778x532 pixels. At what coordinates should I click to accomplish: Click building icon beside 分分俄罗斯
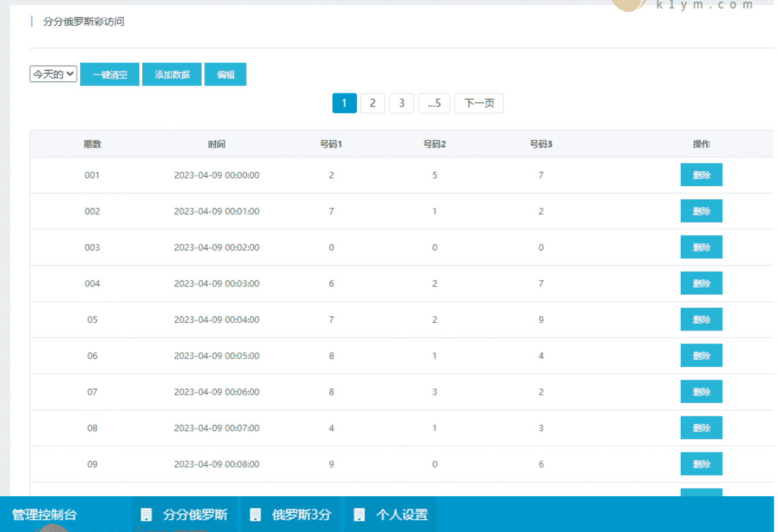(x=146, y=514)
